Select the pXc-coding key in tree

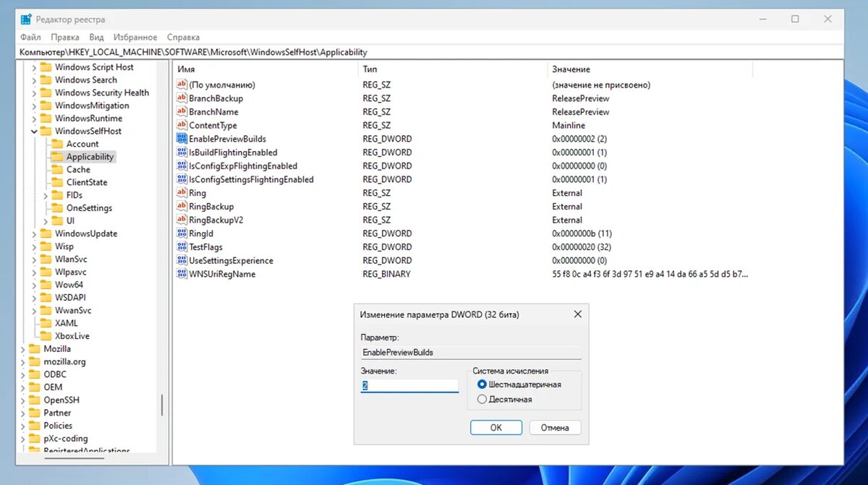tap(66, 439)
